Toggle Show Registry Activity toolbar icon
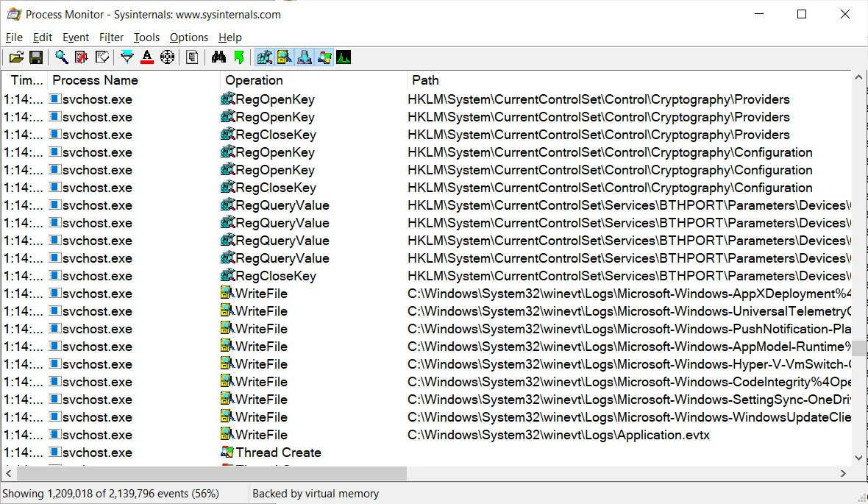 pos(264,57)
